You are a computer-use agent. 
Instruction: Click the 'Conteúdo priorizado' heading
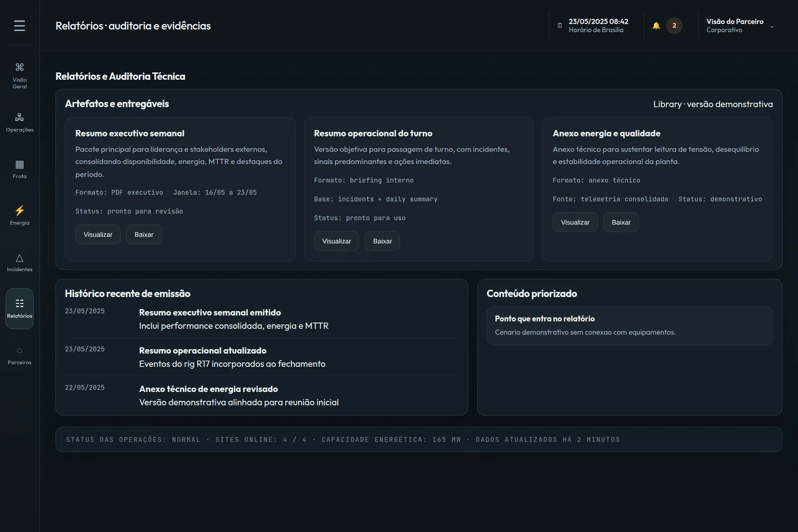tap(532, 294)
